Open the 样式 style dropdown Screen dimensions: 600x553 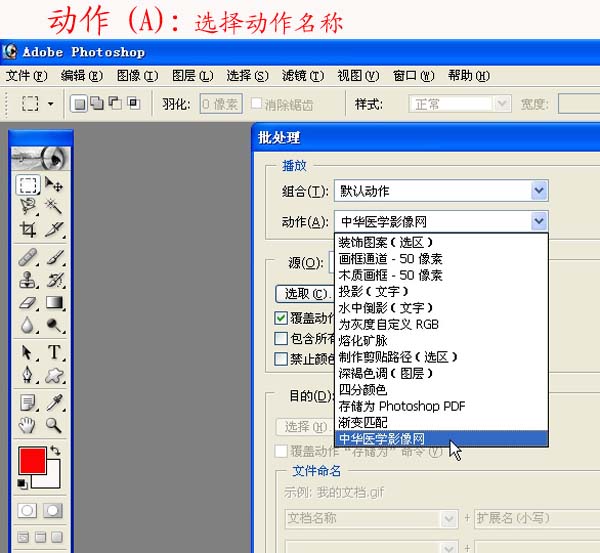(x=502, y=104)
